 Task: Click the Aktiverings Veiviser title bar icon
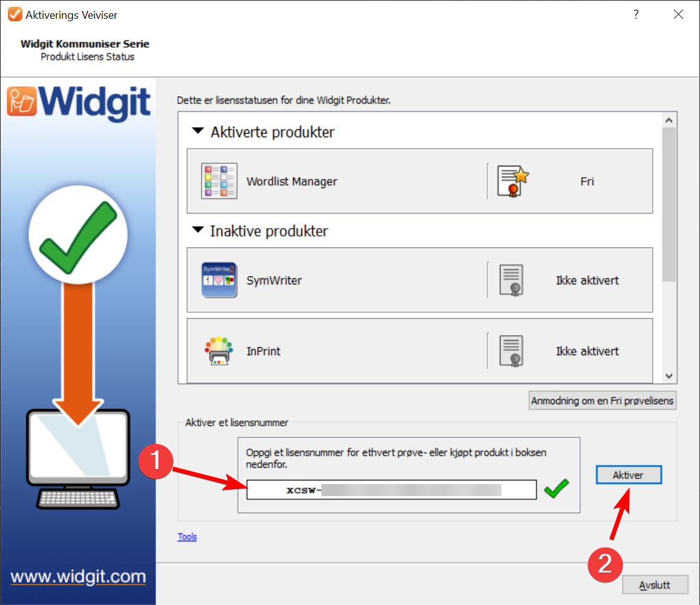tap(15, 15)
